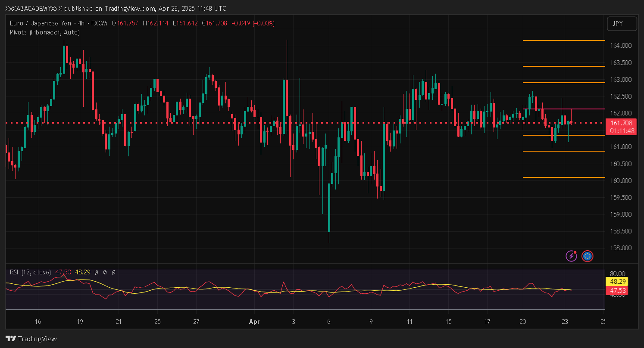The height and width of the screenshot is (348, 644).
Task: Click the 158.000 price scale label
Action: pos(621,248)
